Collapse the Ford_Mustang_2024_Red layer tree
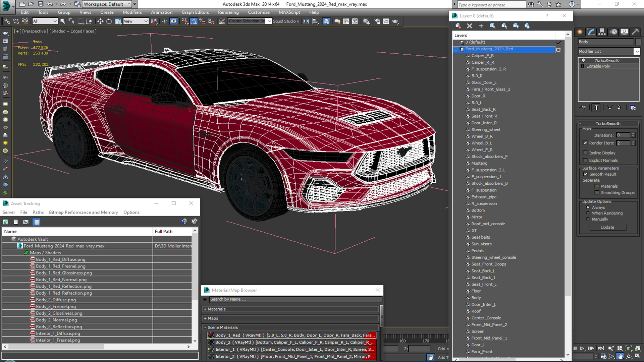644x362 pixels. (x=456, y=49)
